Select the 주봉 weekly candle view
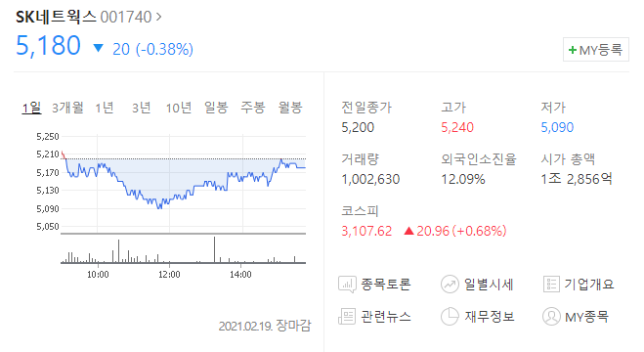Viewport: 644px width, 352px height. pos(252,108)
